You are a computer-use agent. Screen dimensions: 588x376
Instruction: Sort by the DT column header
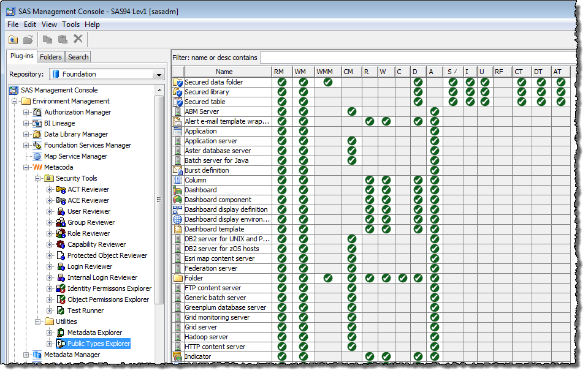[x=541, y=72]
